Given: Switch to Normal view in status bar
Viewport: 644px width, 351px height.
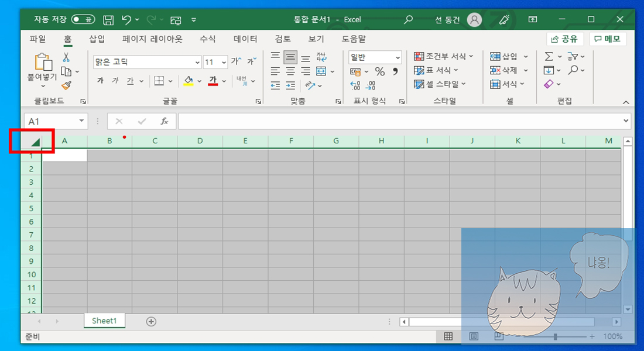Looking at the screenshot, I should click(x=448, y=336).
